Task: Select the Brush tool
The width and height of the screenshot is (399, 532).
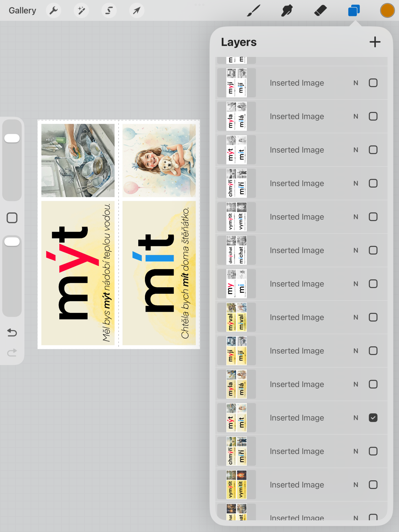Action: 253,11
